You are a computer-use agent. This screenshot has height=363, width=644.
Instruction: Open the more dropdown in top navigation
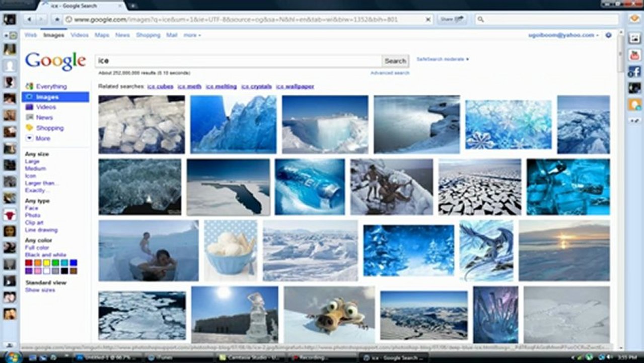(x=192, y=35)
